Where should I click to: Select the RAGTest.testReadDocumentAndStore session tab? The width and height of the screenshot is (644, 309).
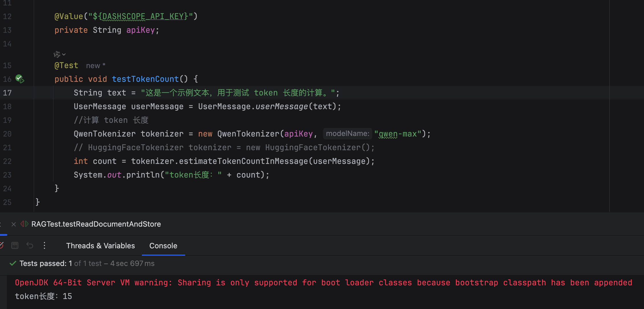pyautogui.click(x=96, y=224)
